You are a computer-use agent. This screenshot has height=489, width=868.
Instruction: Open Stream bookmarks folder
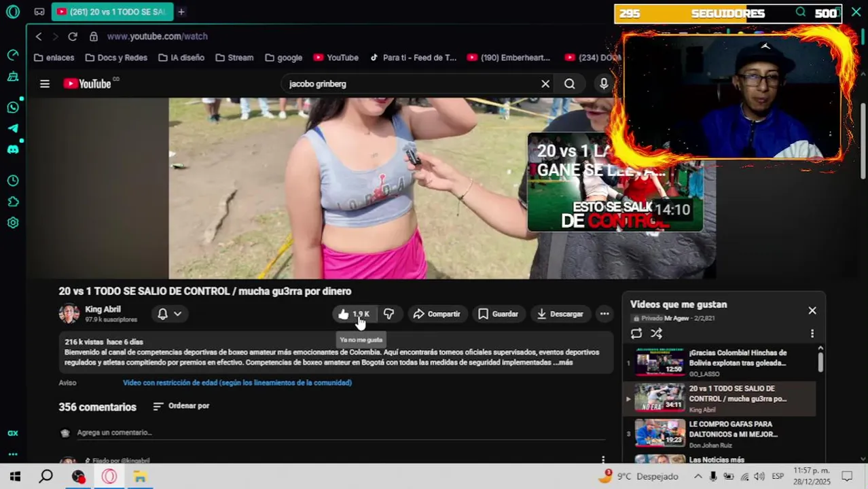click(x=234, y=58)
